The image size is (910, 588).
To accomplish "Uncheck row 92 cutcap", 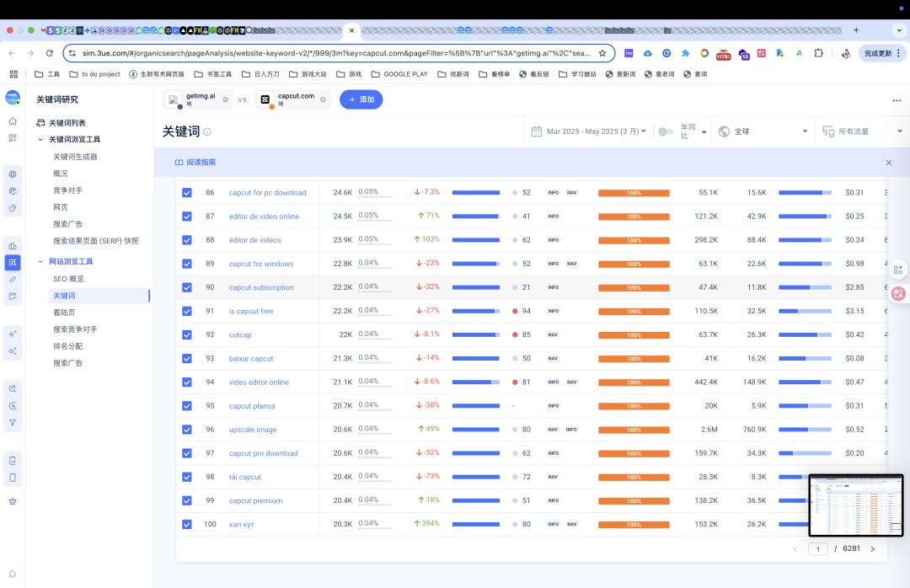I will pos(187,335).
